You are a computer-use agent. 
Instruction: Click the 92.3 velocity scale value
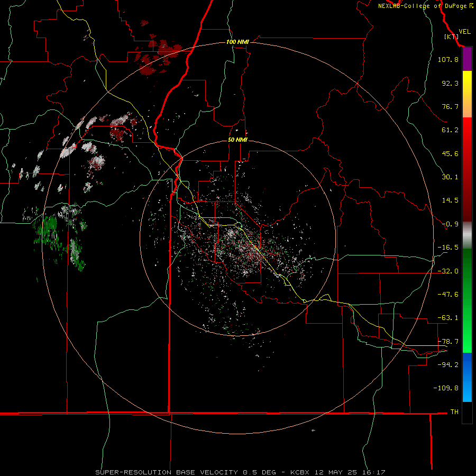[x=450, y=83]
